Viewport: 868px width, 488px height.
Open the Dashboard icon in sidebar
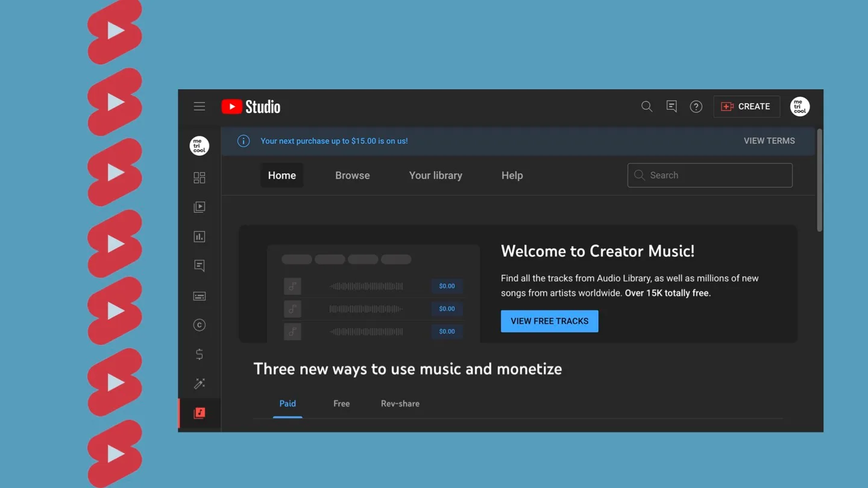coord(200,177)
